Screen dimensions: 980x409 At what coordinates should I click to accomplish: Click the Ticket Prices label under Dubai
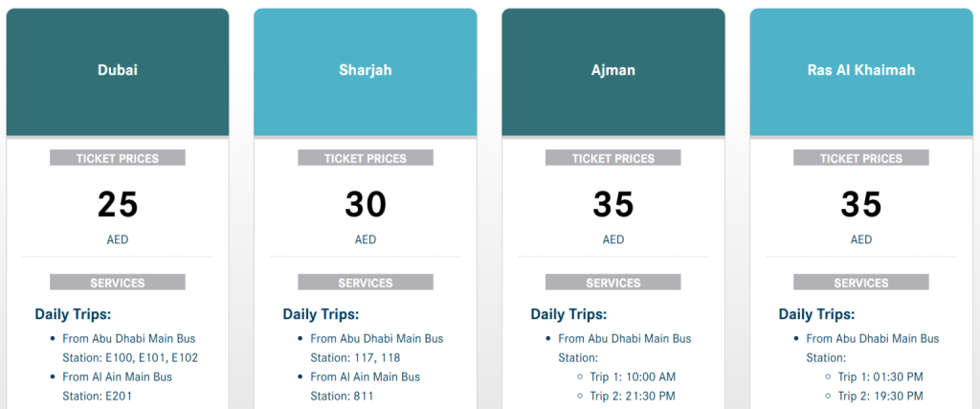click(x=118, y=158)
